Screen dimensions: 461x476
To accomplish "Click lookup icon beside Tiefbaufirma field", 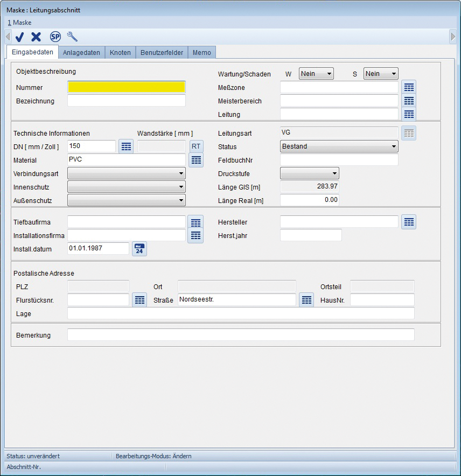I will [196, 222].
